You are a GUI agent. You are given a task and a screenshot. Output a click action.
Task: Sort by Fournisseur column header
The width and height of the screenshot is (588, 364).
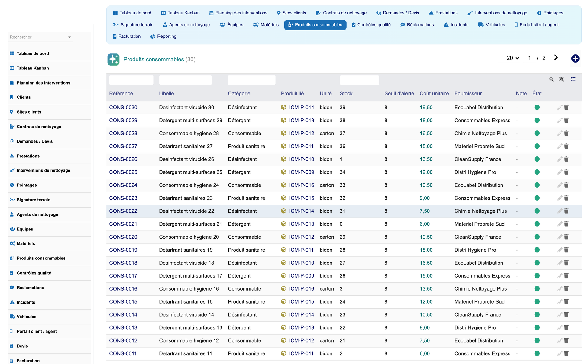[x=468, y=93]
